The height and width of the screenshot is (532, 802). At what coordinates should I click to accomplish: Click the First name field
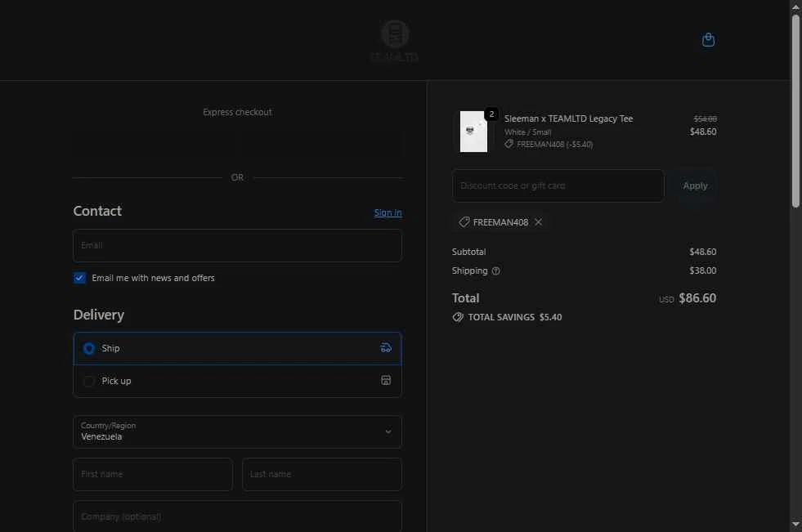[153, 474]
